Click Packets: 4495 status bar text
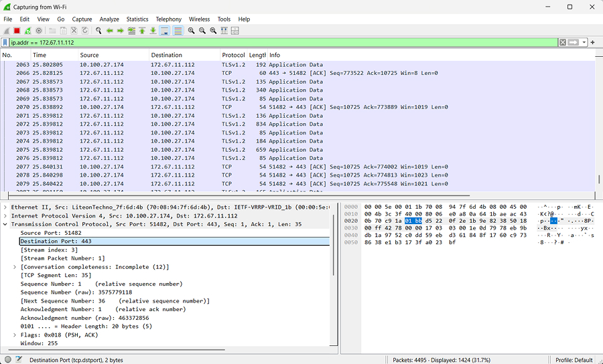Image resolution: width=603 pixels, height=364 pixels. [x=441, y=360]
